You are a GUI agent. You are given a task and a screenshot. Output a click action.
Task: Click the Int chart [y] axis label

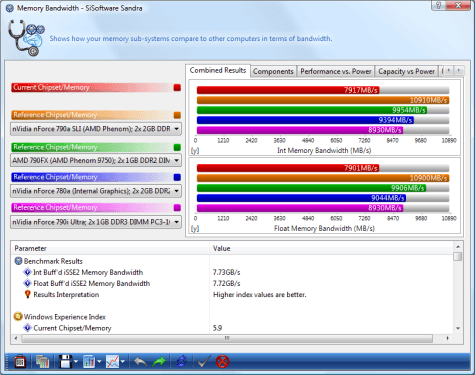tap(195, 151)
